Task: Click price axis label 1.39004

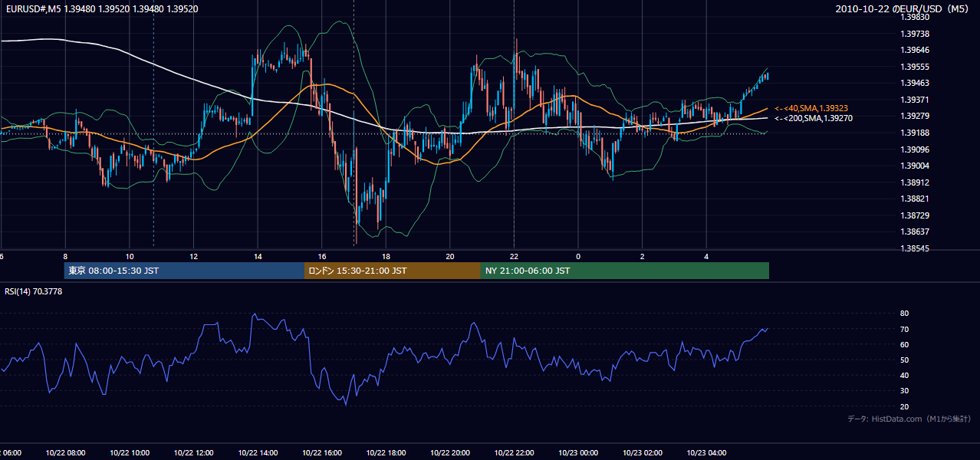Action: pyautogui.click(x=914, y=166)
